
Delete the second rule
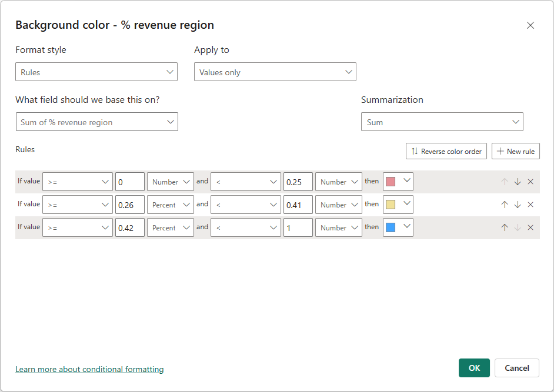pyautogui.click(x=530, y=204)
